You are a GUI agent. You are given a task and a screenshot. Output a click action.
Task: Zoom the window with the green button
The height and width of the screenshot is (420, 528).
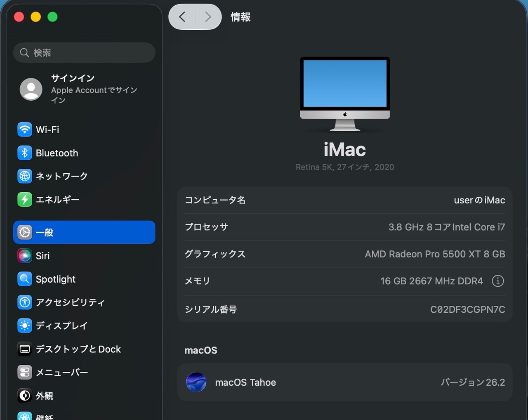pyautogui.click(x=52, y=17)
